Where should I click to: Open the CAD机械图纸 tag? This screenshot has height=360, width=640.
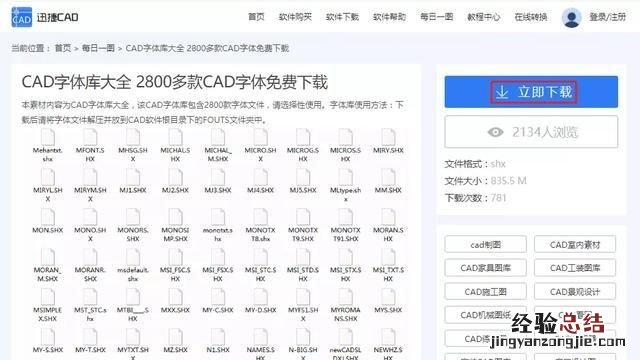[x=486, y=315]
